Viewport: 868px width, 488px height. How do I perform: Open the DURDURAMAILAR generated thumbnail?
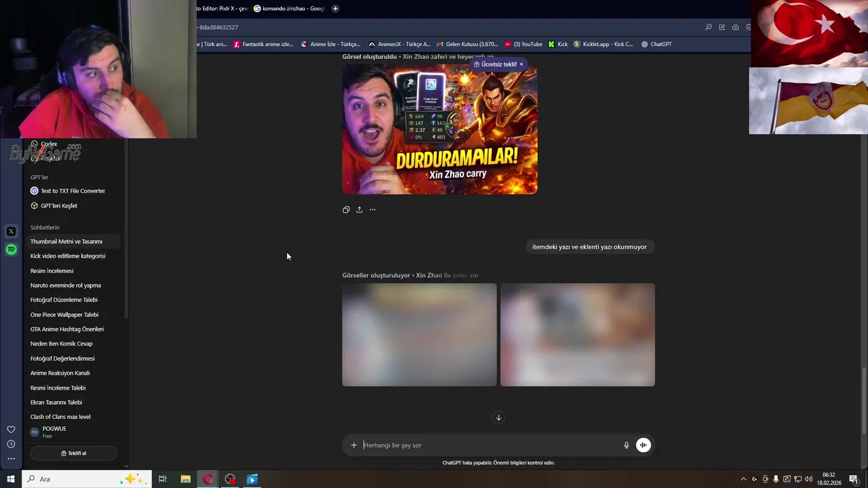click(439, 129)
